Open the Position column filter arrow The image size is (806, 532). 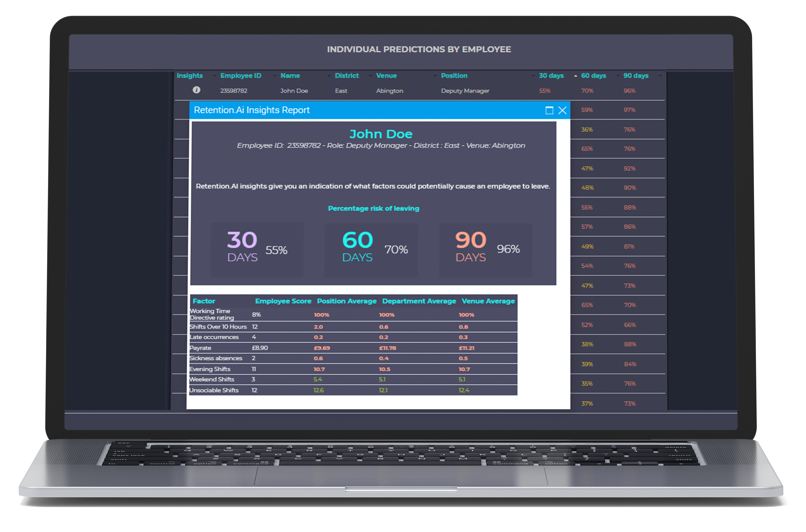point(533,76)
